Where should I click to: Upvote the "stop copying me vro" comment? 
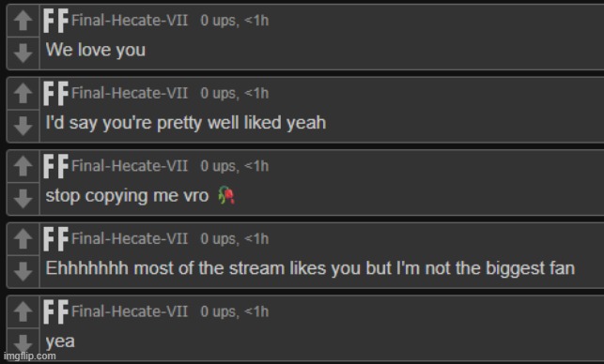click(x=23, y=166)
